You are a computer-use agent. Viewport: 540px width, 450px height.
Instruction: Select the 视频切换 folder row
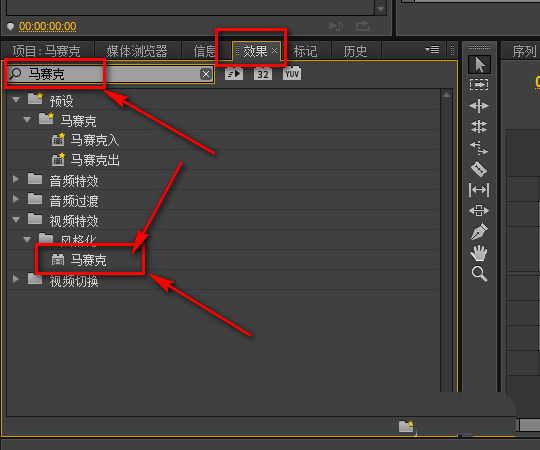point(224,280)
